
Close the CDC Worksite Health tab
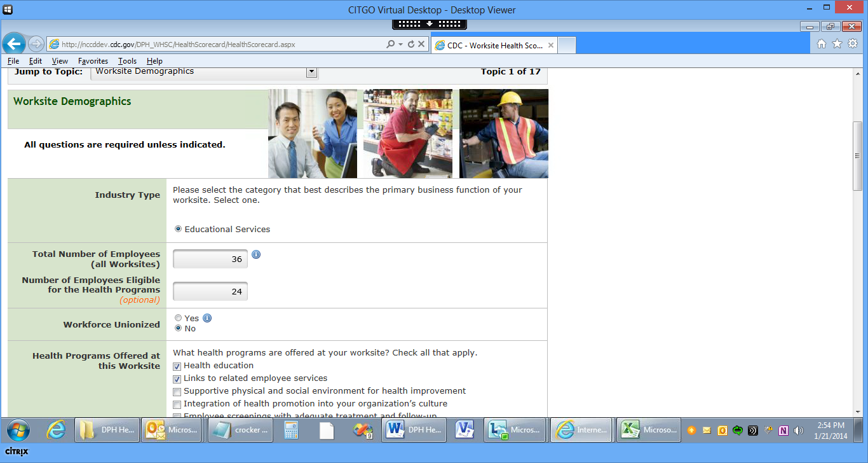tap(551, 46)
